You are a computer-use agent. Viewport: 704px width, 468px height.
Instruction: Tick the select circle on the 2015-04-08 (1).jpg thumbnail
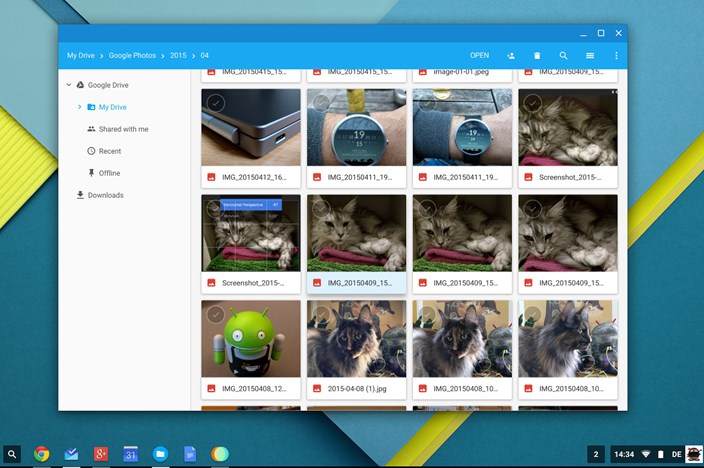click(321, 314)
